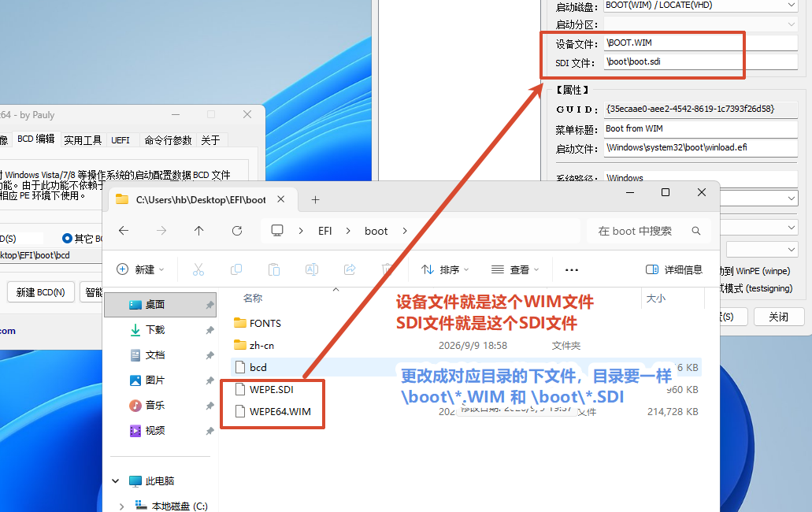Image resolution: width=812 pixels, height=512 pixels.
Task: Switch to the BCD 编辑 tab
Action: coord(35,139)
